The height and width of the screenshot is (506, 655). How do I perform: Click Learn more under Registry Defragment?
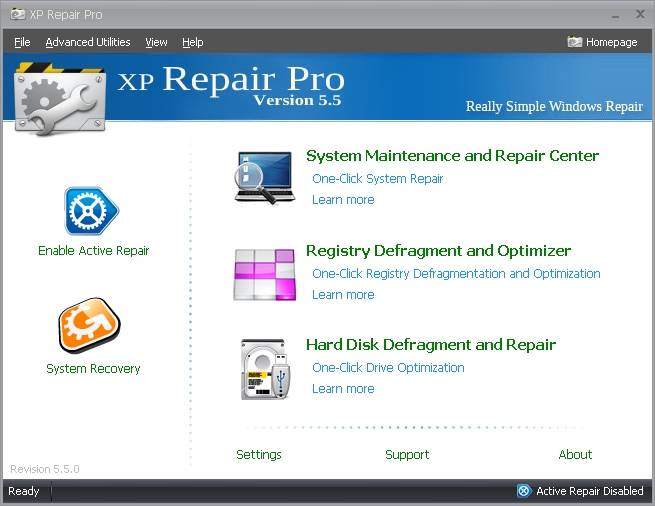(343, 295)
